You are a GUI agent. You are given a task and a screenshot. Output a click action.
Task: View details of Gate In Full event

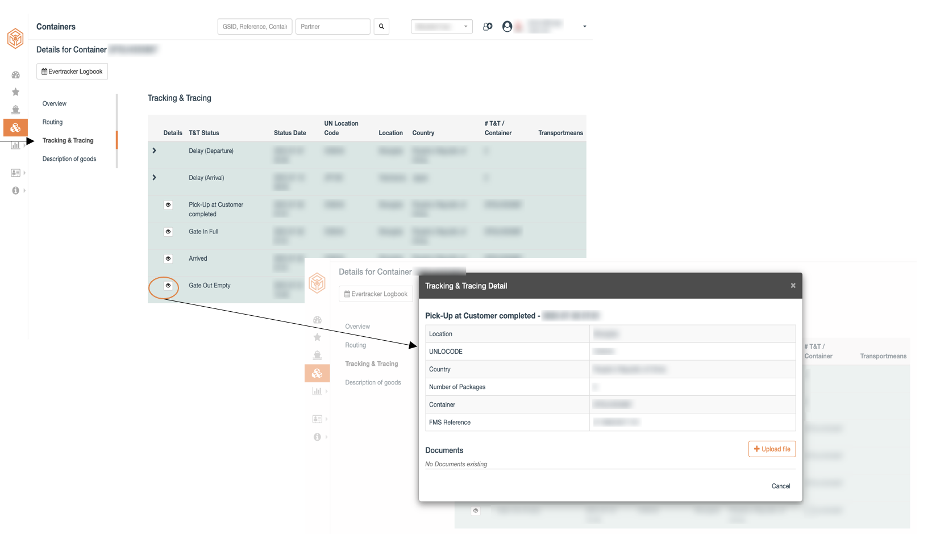pos(168,232)
